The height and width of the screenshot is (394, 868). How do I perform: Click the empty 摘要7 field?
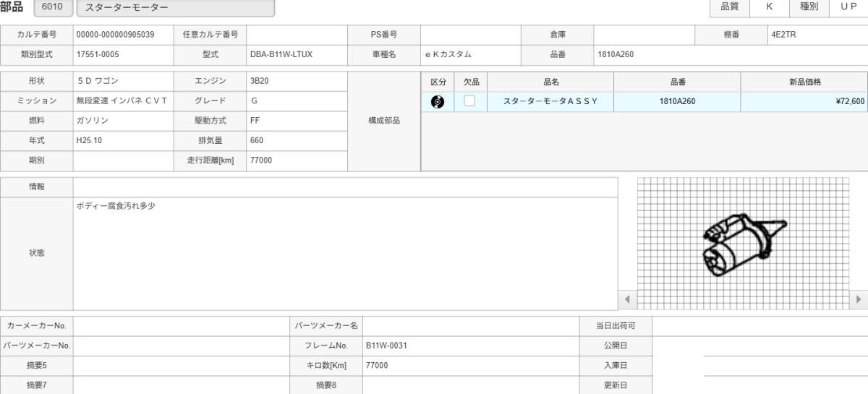(182, 385)
